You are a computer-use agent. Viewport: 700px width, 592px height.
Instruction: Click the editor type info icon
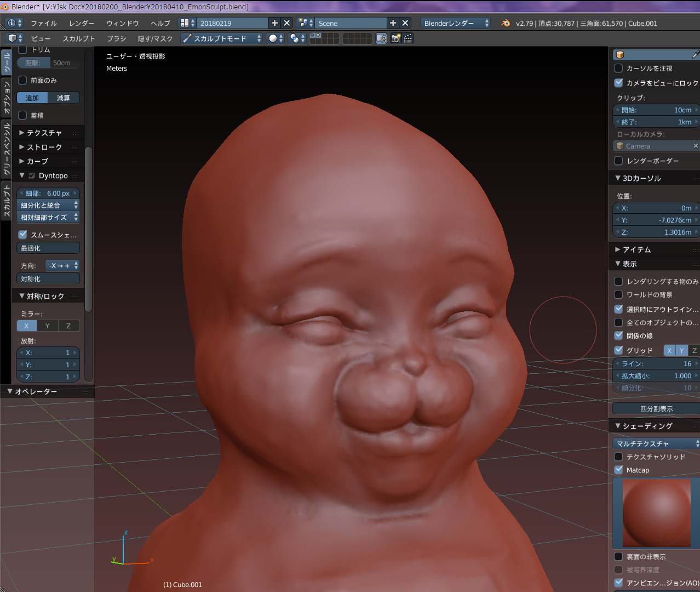point(12,23)
